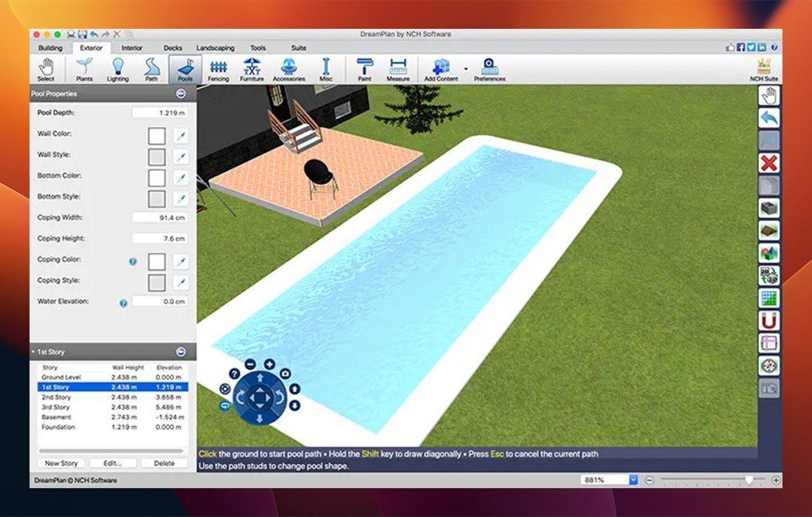Click the undo arrow in right sidebar
Screen dimensions: 812x517
pos(769,118)
